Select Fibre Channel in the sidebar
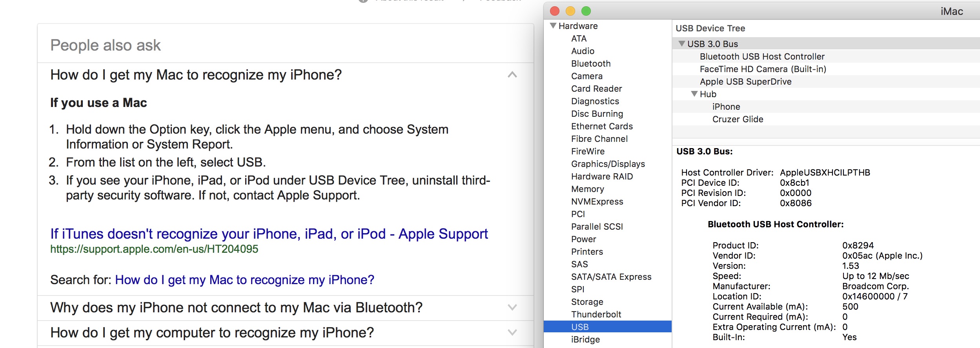The image size is (980, 348). [599, 139]
